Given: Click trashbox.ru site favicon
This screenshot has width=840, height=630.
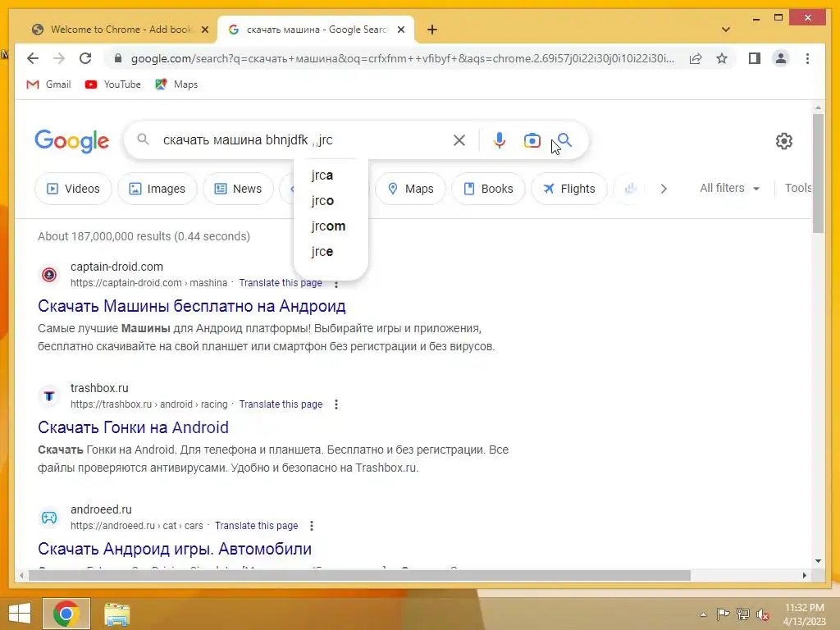Looking at the screenshot, I should [49, 396].
